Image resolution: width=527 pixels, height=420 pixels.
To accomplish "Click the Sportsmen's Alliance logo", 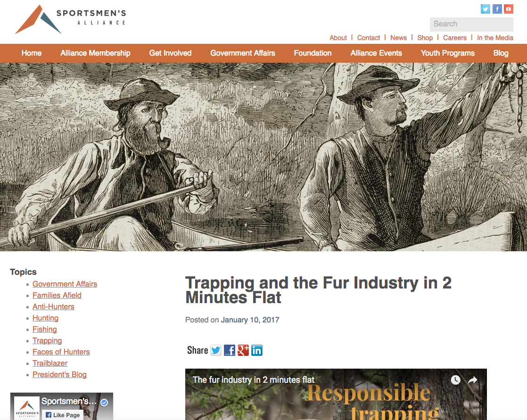I will point(71,19).
